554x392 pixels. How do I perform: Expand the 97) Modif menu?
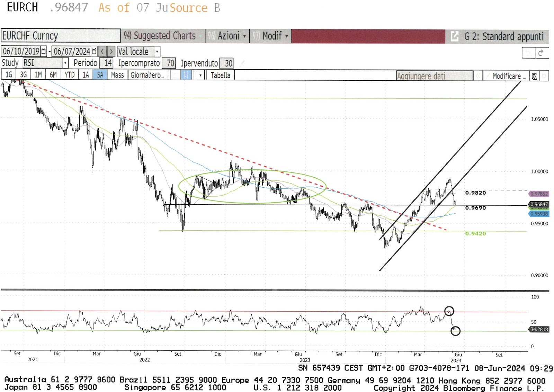(x=270, y=36)
